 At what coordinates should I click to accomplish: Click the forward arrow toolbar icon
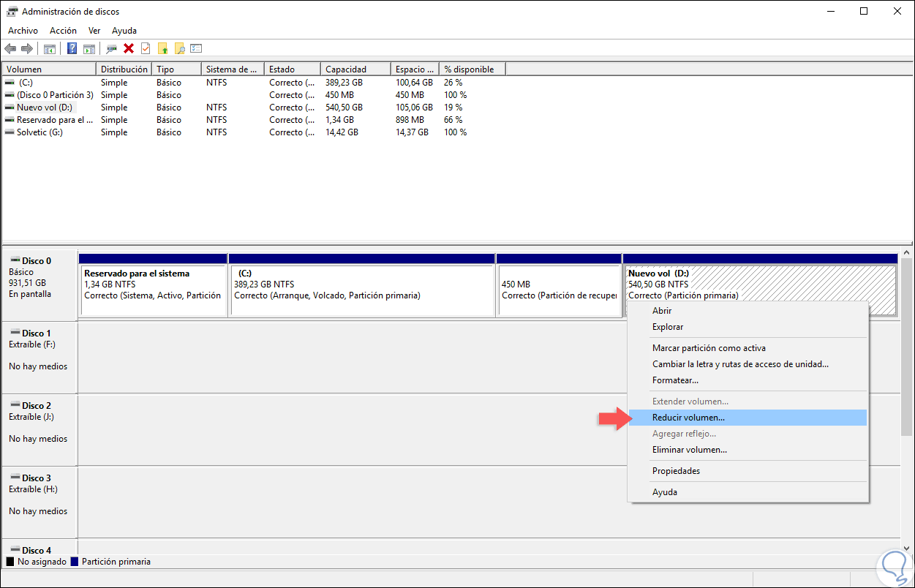[x=27, y=49]
